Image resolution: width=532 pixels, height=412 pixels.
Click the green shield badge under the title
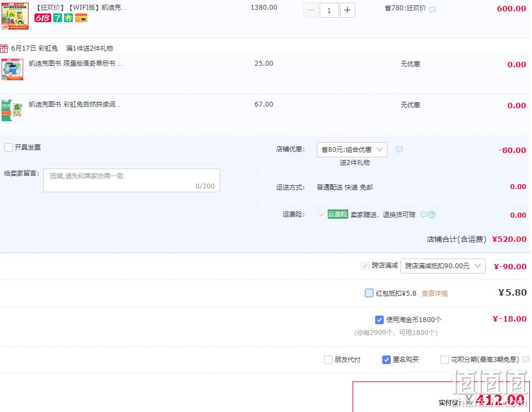coord(68,18)
